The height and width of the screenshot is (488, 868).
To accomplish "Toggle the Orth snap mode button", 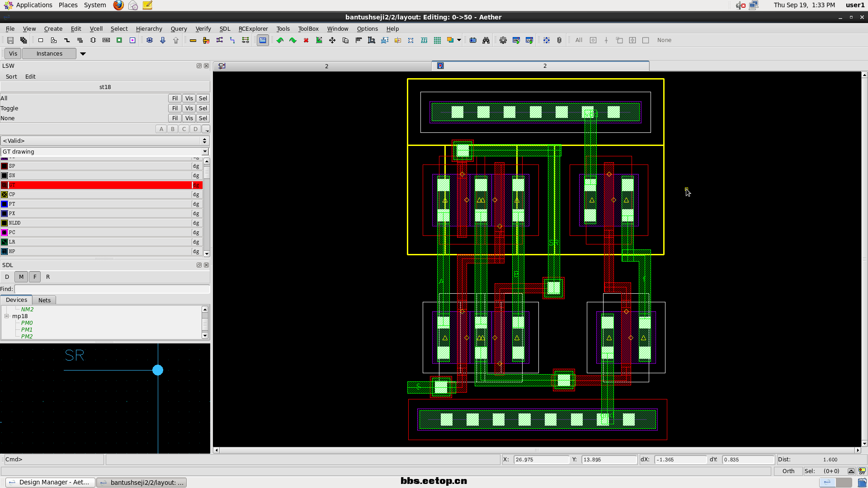I will [788, 471].
